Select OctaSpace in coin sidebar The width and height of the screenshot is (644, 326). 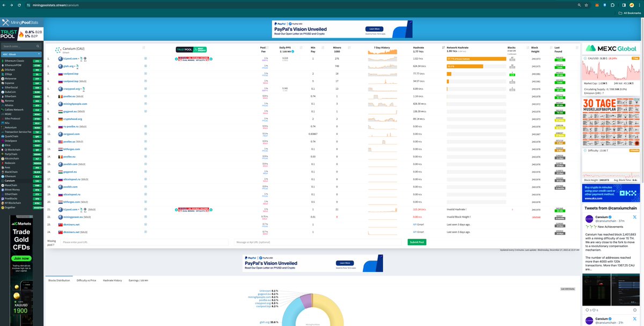coord(11,140)
